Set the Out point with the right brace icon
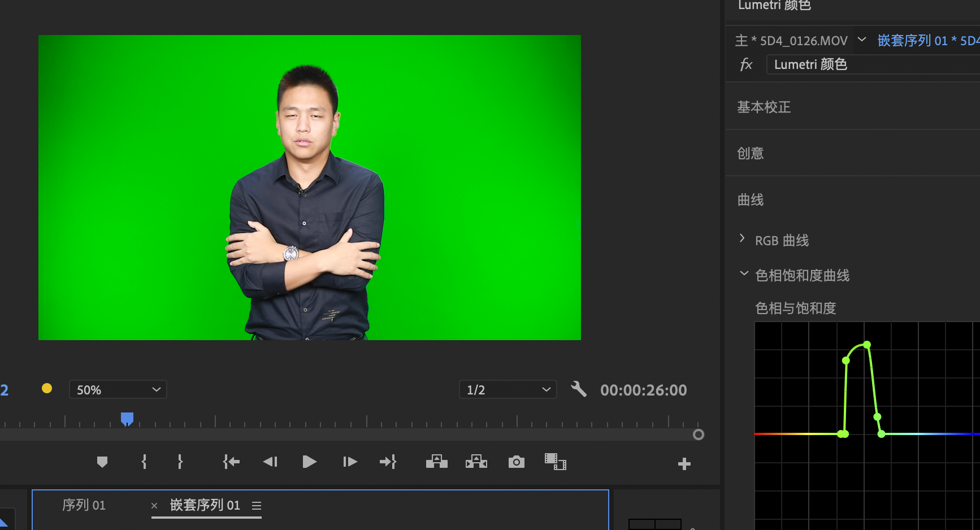The height and width of the screenshot is (530, 980). (x=180, y=462)
